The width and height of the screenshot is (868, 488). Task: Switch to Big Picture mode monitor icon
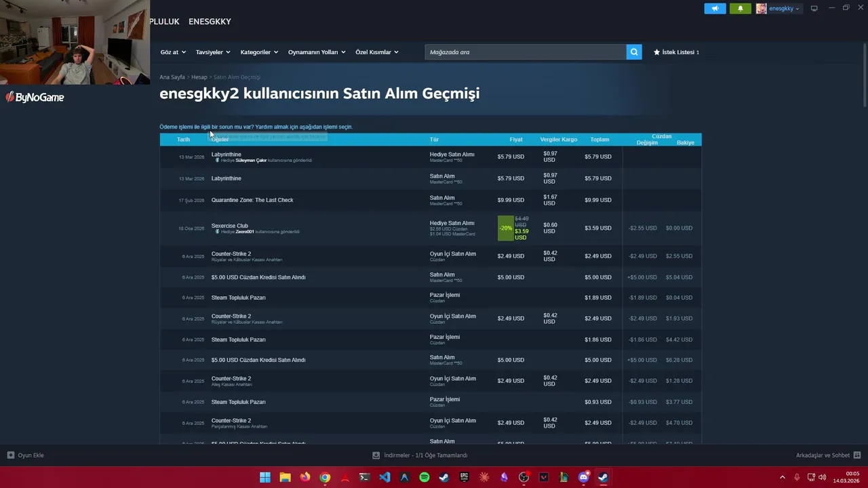click(814, 8)
